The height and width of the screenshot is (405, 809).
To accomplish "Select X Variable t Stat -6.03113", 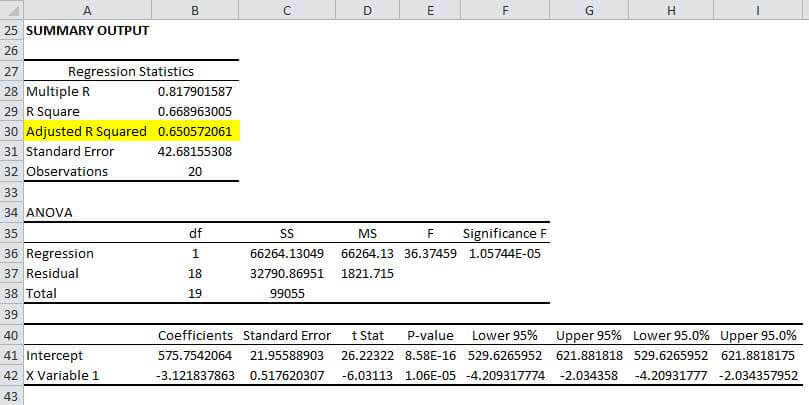I will [x=367, y=376].
